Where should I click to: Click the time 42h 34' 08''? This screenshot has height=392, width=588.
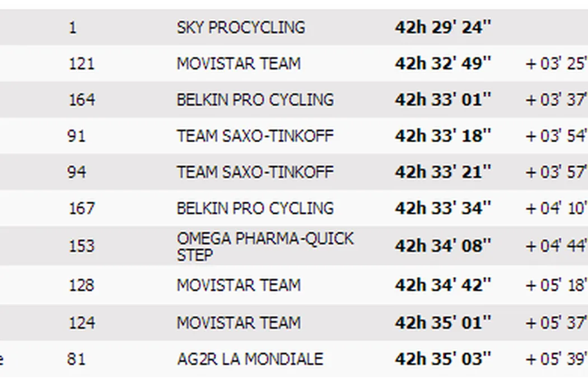[442, 246]
